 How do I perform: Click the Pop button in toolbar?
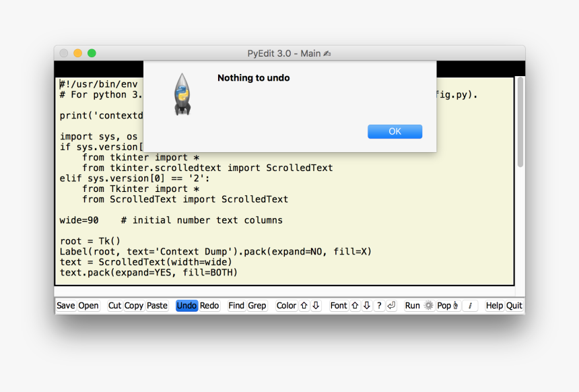point(444,306)
